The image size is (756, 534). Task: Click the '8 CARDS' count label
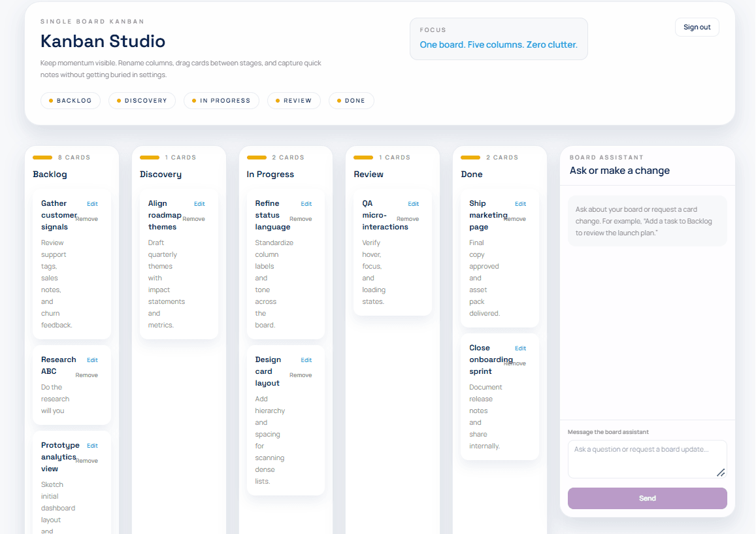[74, 158]
